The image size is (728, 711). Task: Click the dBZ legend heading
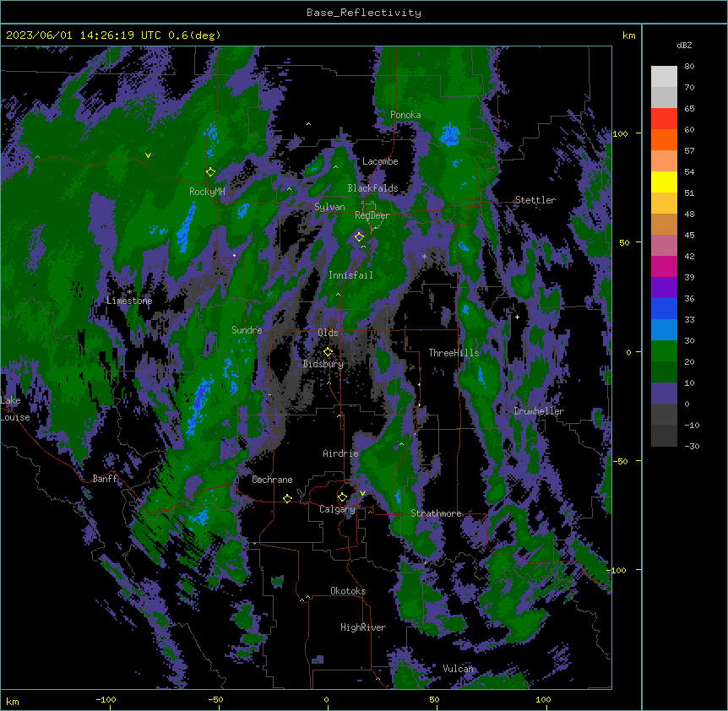[684, 46]
